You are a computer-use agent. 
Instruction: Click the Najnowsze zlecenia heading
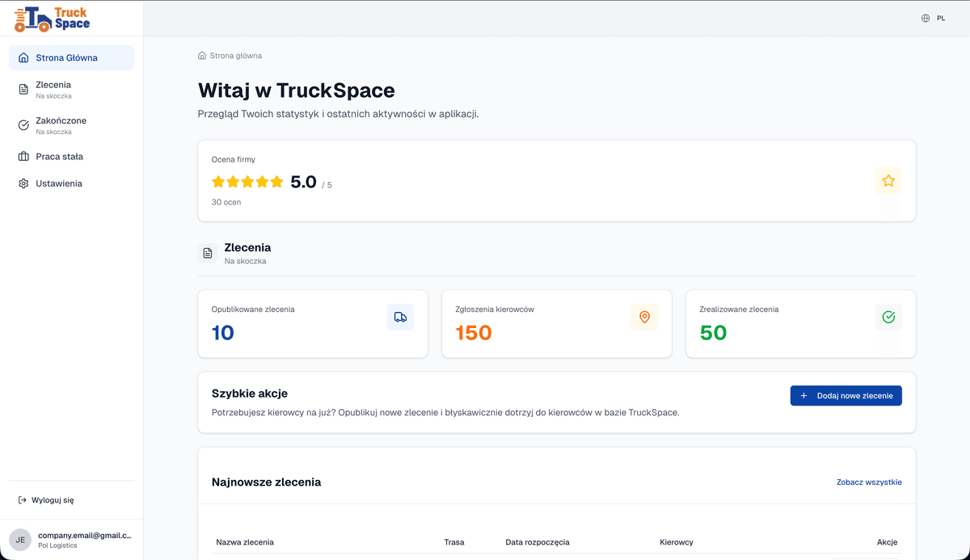click(266, 482)
